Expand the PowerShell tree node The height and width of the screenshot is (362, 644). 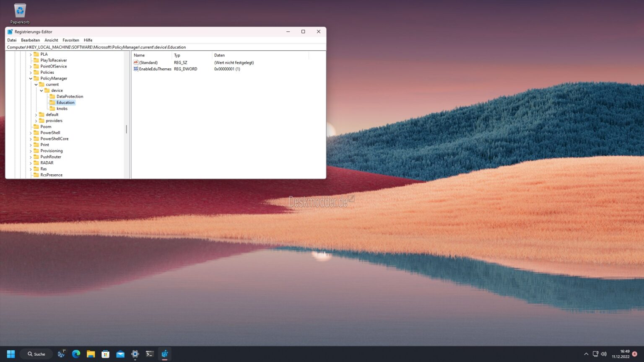(30, 132)
